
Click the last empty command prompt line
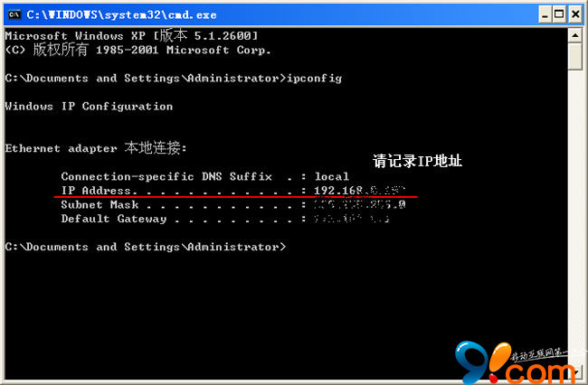(x=146, y=247)
